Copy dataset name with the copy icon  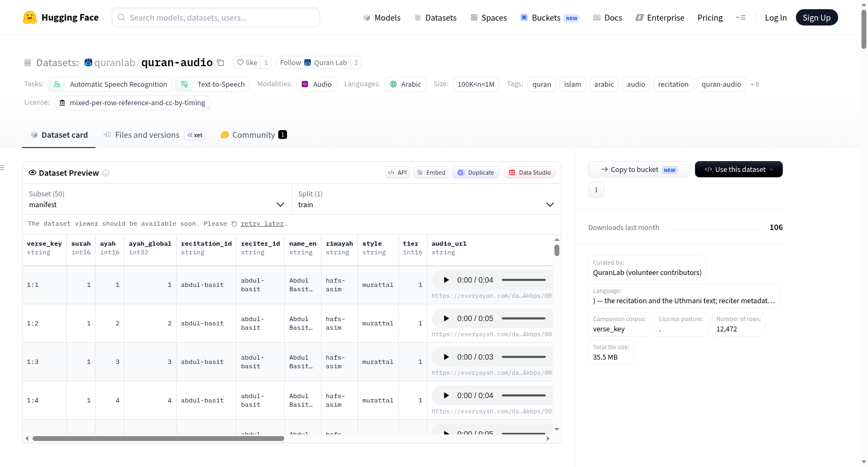click(220, 62)
